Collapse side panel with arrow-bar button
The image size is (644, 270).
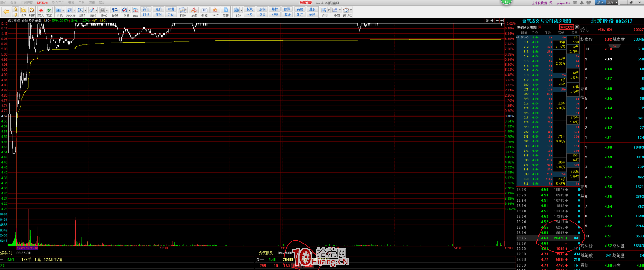(502, 21)
